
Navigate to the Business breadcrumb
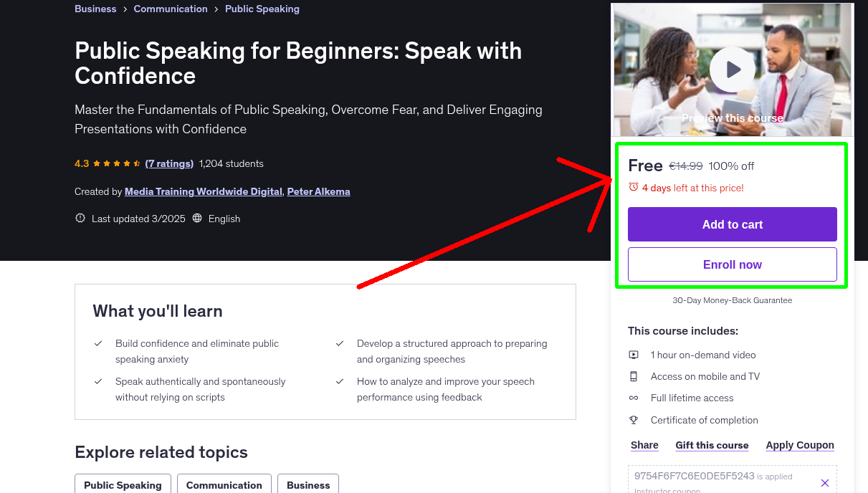coord(95,9)
